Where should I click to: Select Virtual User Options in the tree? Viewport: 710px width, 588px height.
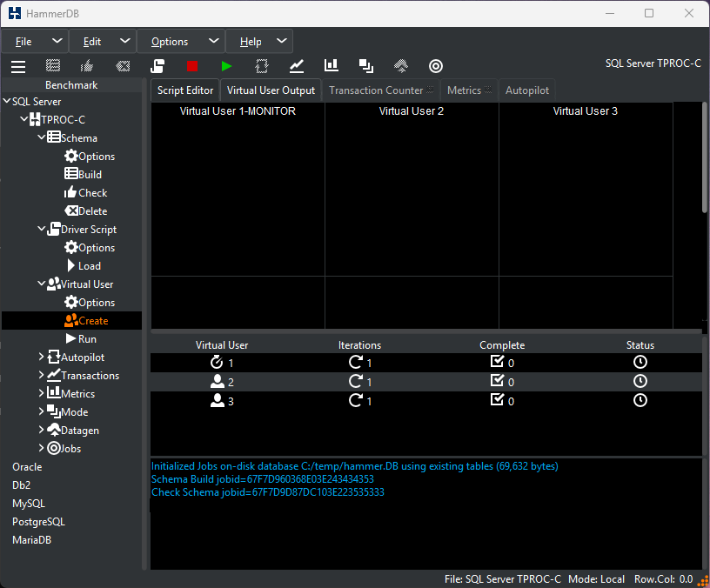point(90,303)
